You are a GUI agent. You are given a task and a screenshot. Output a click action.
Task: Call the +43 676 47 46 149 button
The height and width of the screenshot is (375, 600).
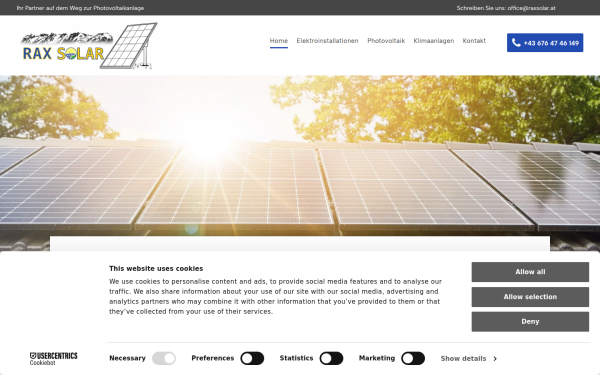[x=545, y=42]
